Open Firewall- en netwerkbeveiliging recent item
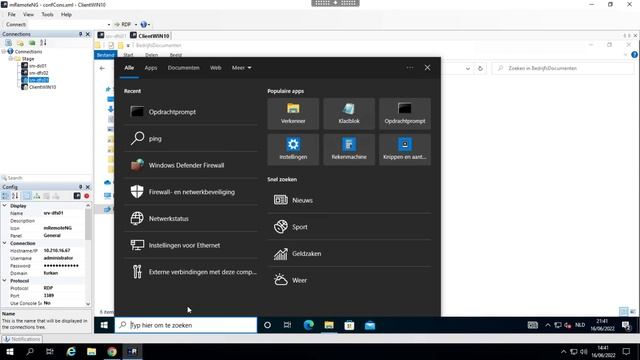640x360 pixels. coord(191,192)
